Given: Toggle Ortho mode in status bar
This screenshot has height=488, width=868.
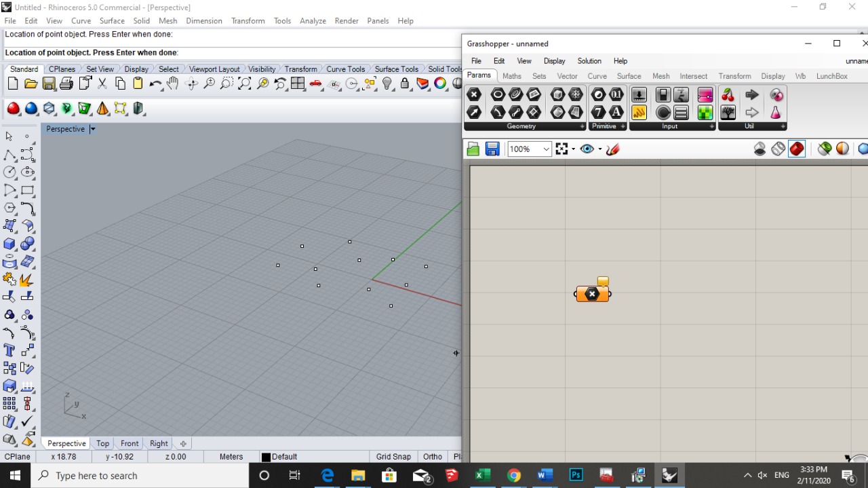Looking at the screenshot, I should pos(432,457).
